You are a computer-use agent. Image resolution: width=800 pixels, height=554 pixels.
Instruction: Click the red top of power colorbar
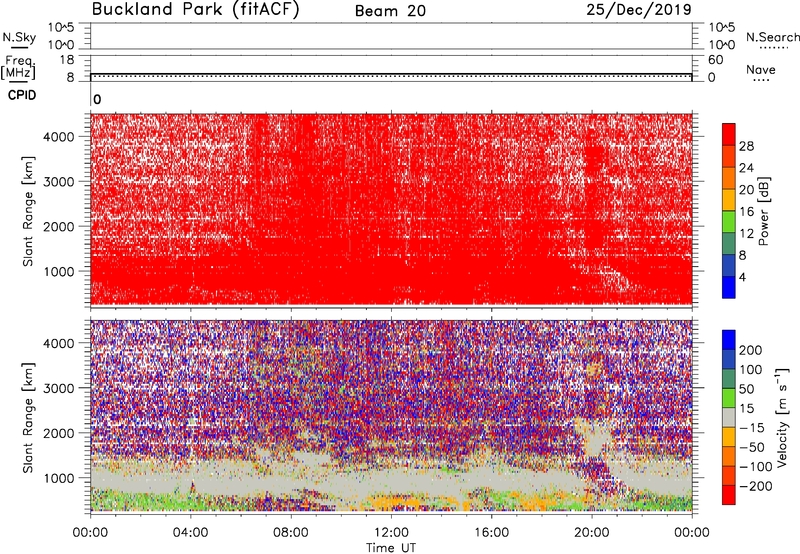729,134
